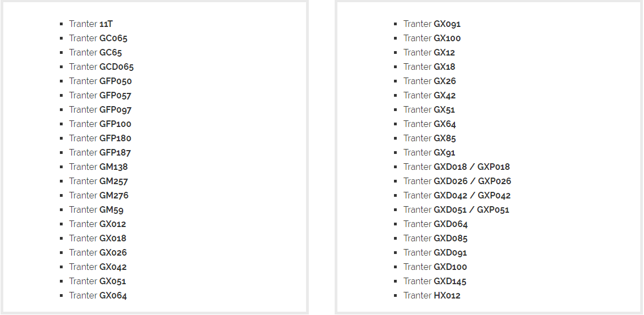Open the Tranter GXD064 entry
This screenshot has height=315, width=644.
point(435,224)
